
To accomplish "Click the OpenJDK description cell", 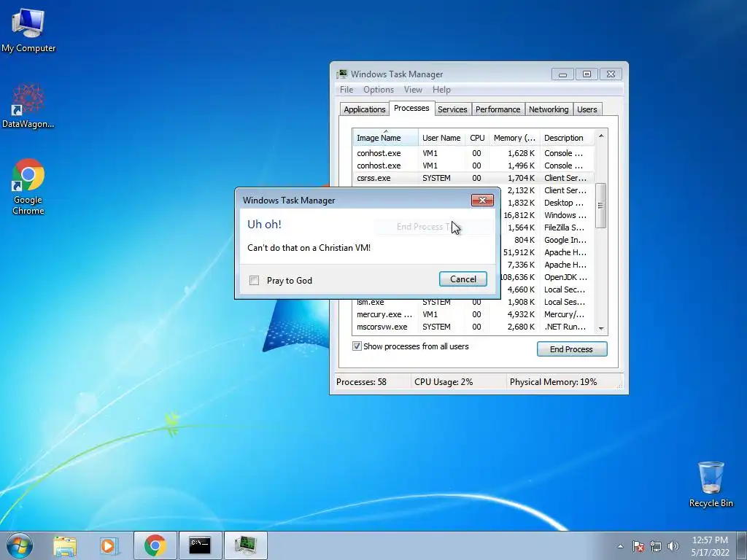I will [566, 277].
